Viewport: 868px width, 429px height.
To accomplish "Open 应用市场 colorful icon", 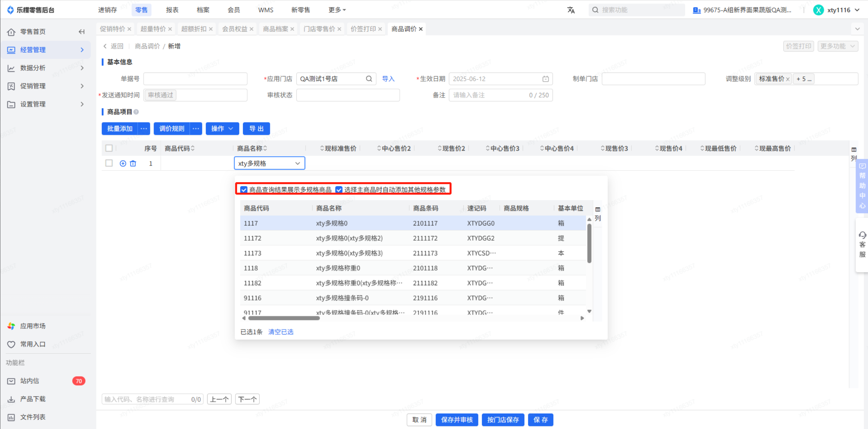I will point(11,326).
